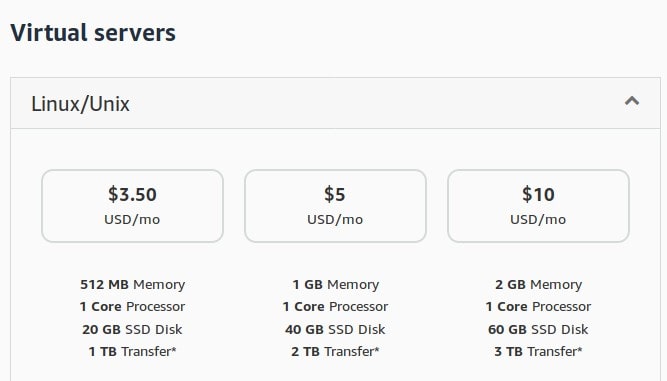The image size is (667, 381).
Task: Click the 20 GB SSD Disk text
Action: point(132,330)
